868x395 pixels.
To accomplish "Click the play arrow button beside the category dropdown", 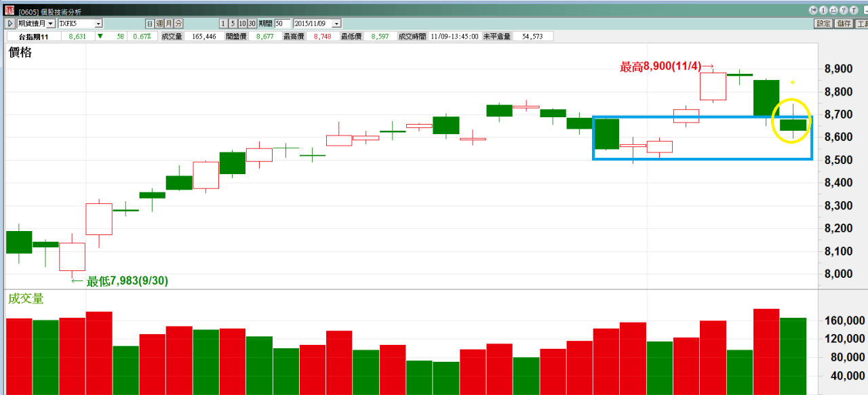I will 10,24.
